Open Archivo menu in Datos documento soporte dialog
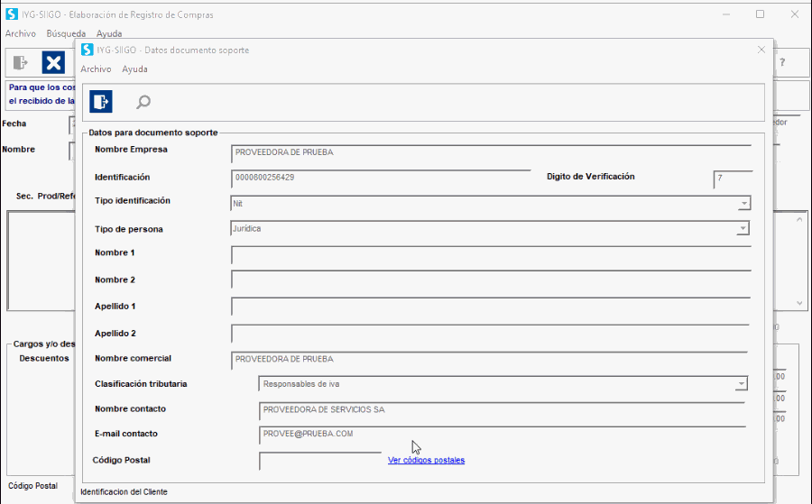Image resolution: width=812 pixels, height=504 pixels. [x=96, y=69]
